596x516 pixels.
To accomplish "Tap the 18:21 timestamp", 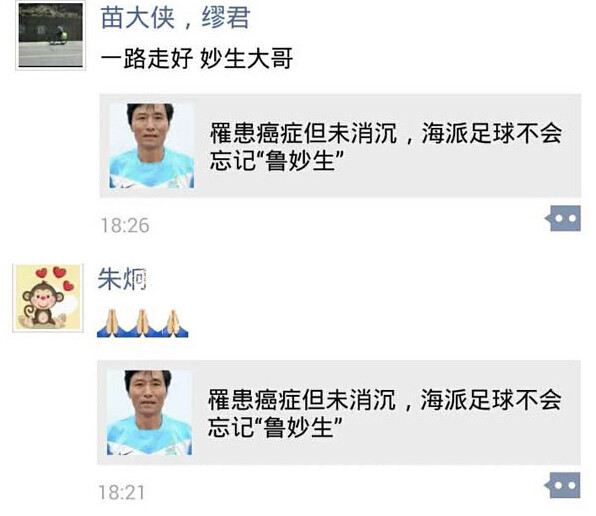I will [x=122, y=492].
